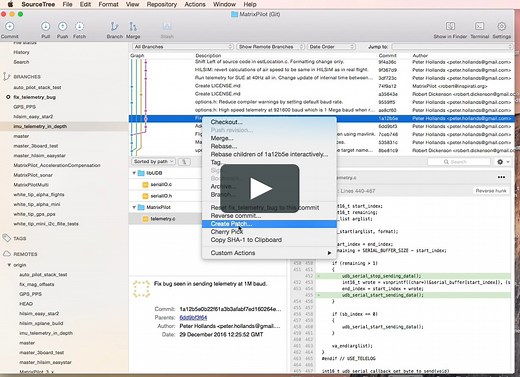Click the commit author avatar
Screen dimensions: 520x377
[141, 289]
